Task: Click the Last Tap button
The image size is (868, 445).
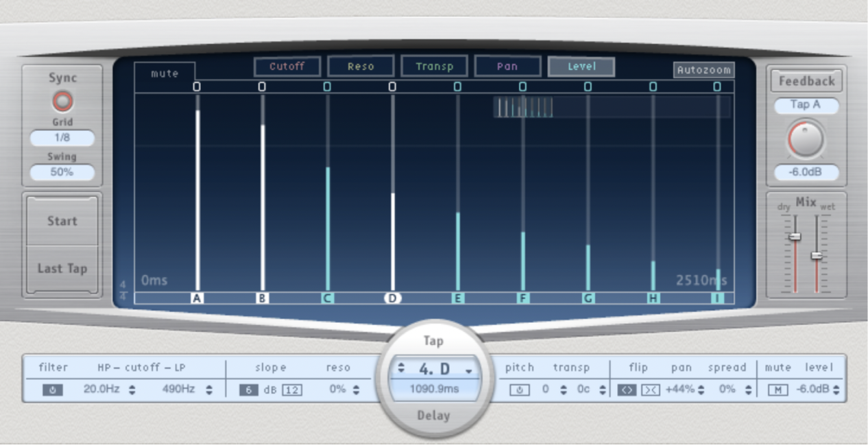Action: (x=61, y=268)
